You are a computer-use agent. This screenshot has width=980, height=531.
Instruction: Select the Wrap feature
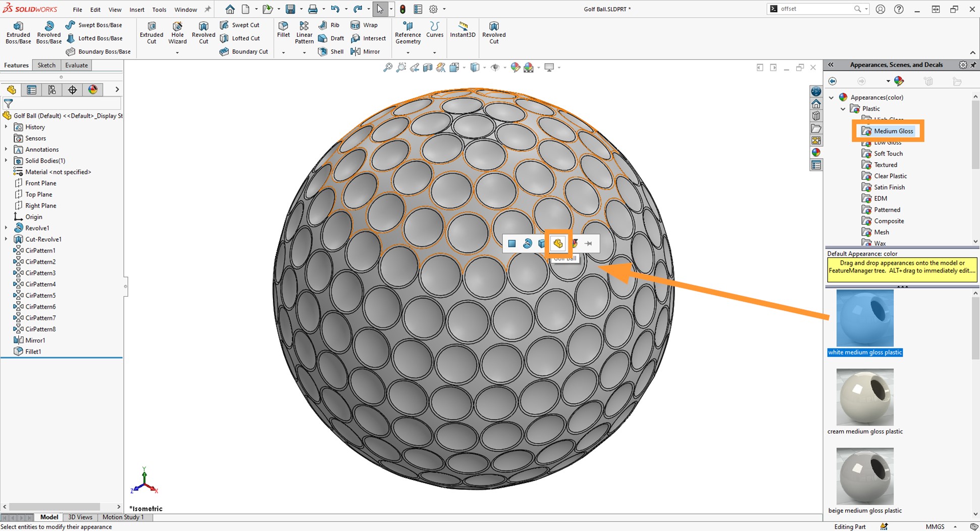pos(365,25)
